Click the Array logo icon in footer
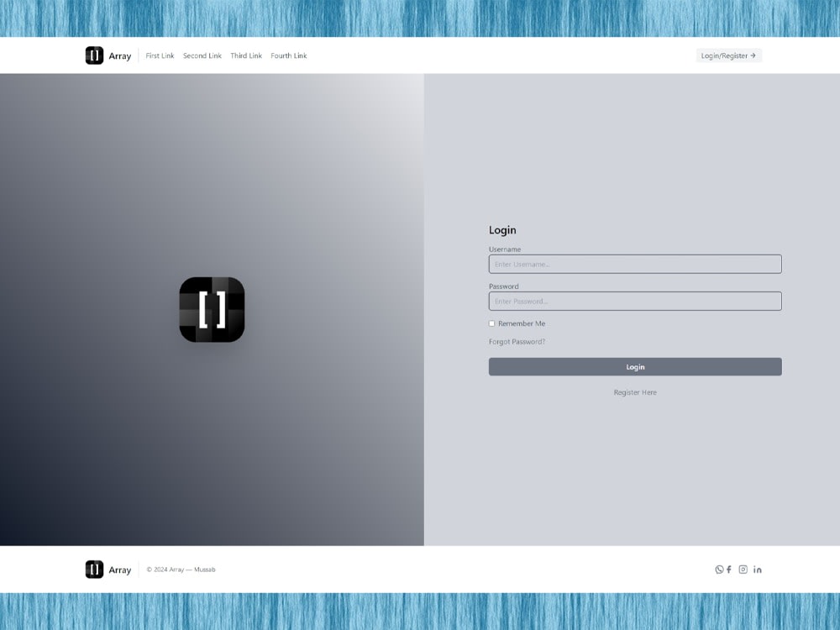The width and height of the screenshot is (840, 630). point(94,570)
